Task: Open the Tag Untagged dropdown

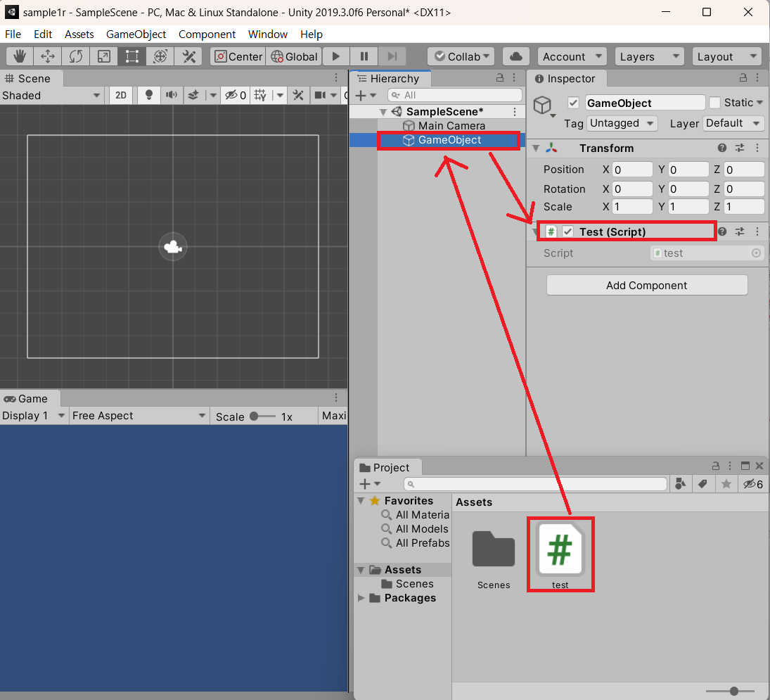Action: point(622,123)
